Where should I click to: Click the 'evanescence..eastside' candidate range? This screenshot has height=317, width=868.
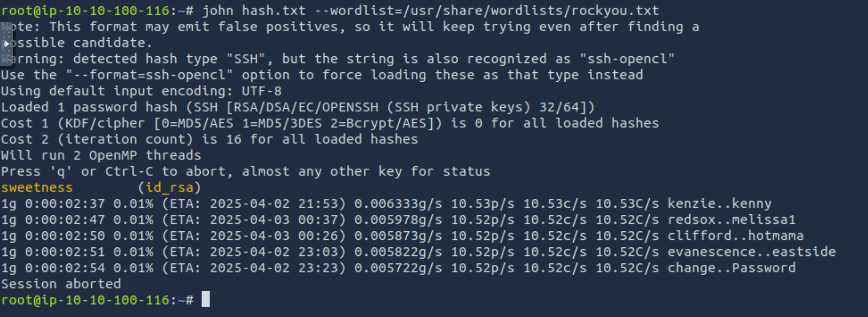(752, 252)
